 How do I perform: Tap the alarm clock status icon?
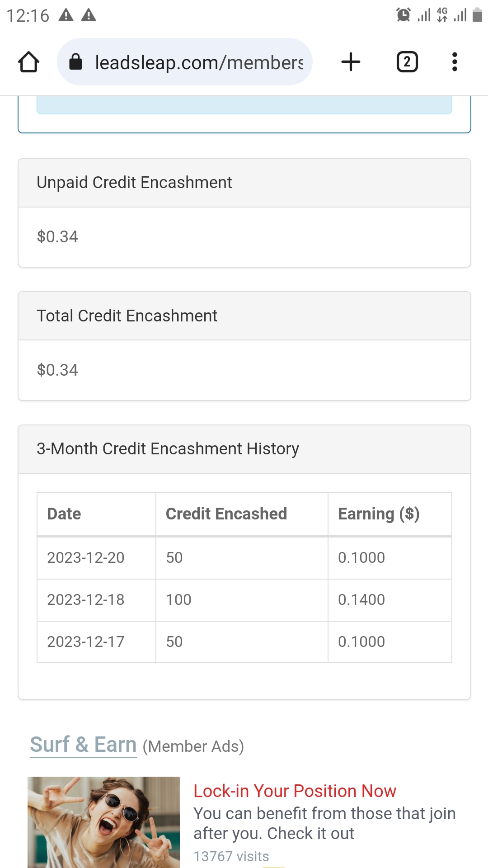pos(403,15)
